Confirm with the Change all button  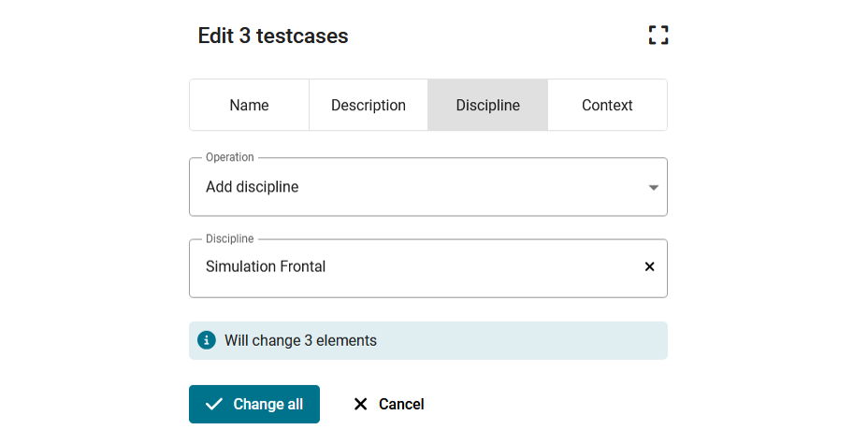click(254, 404)
